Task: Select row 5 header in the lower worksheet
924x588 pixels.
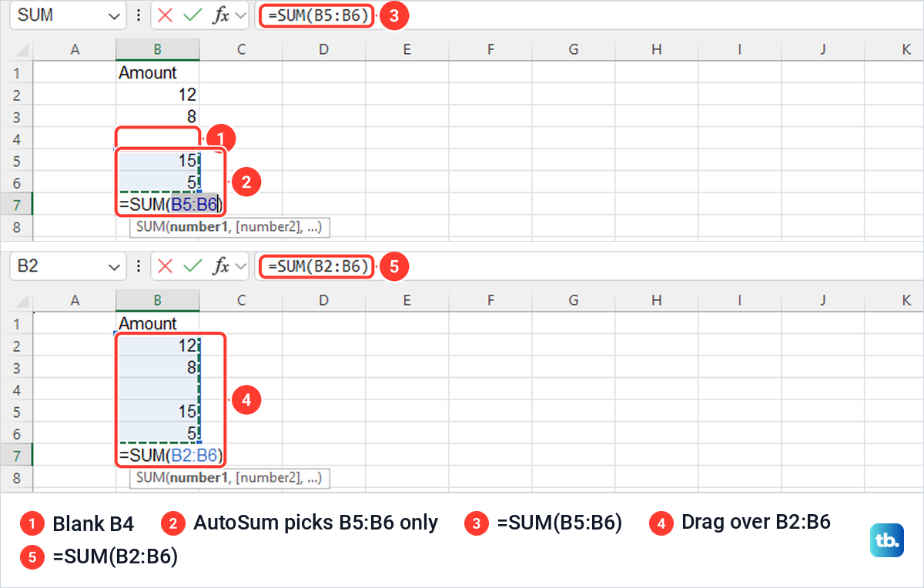Action: point(17,412)
